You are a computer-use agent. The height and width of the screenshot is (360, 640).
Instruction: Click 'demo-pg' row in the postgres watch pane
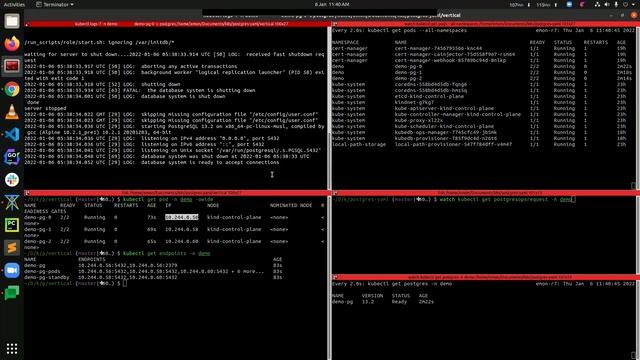[x=383, y=302]
